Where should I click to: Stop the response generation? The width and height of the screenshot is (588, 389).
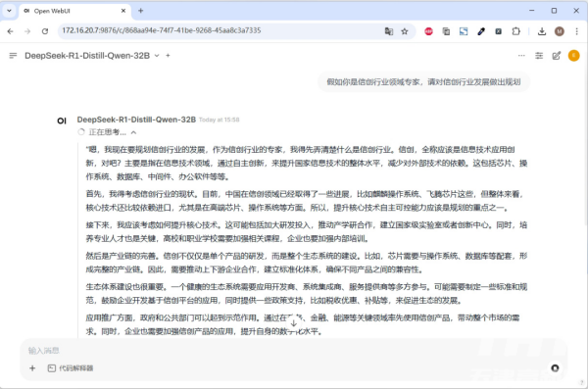click(x=555, y=368)
